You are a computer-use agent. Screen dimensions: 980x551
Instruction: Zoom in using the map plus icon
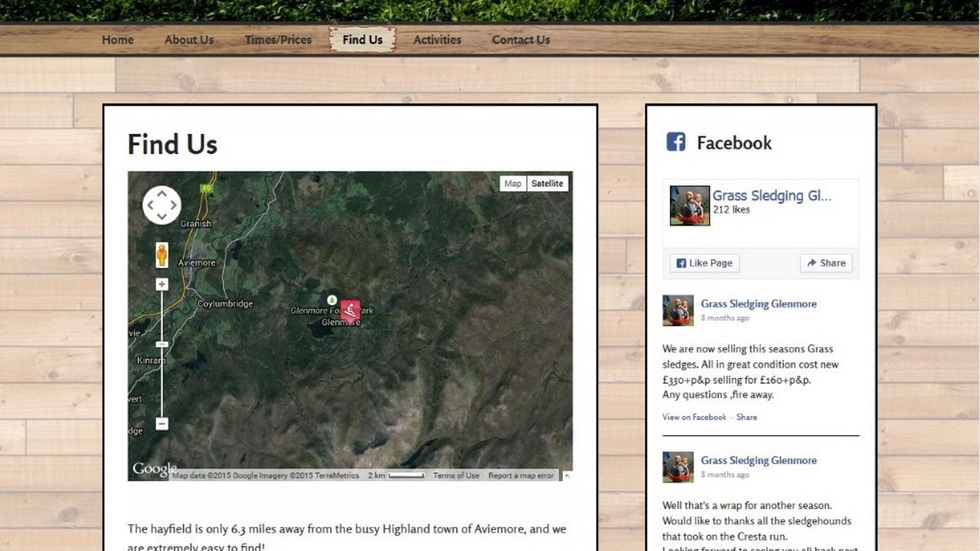click(x=162, y=284)
